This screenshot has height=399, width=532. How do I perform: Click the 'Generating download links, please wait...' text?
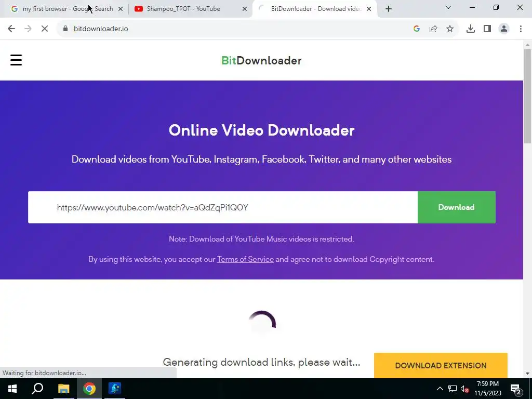point(261,362)
